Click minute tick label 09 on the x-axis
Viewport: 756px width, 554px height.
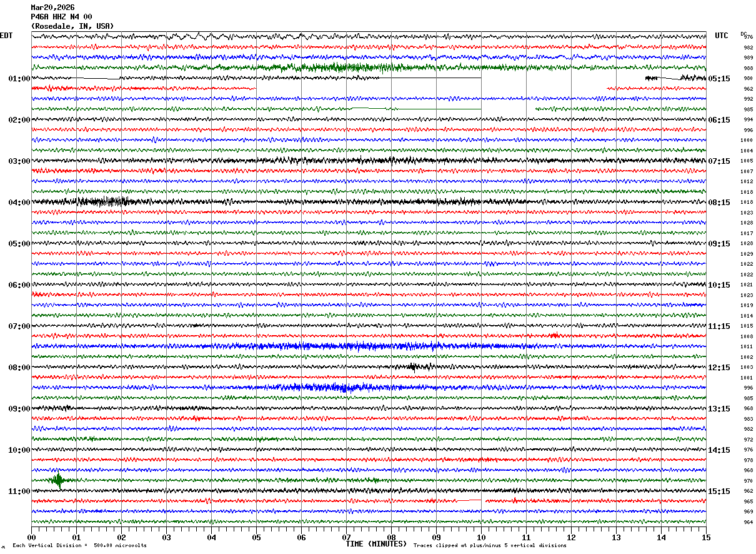point(436,537)
